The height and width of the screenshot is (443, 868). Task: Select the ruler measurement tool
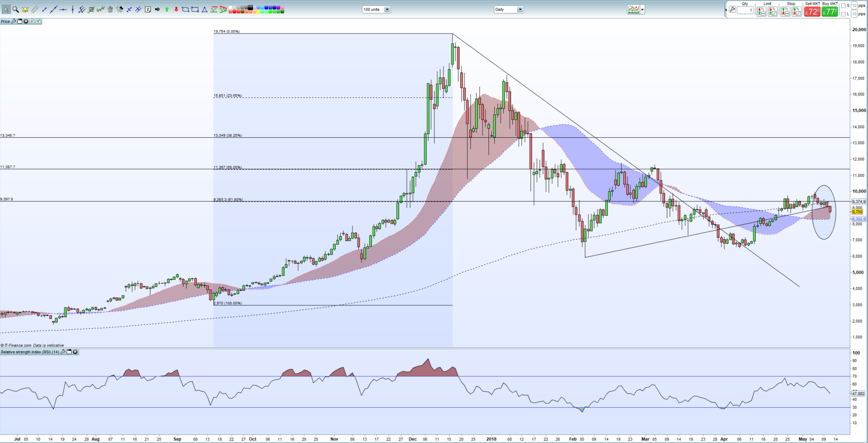click(34, 10)
